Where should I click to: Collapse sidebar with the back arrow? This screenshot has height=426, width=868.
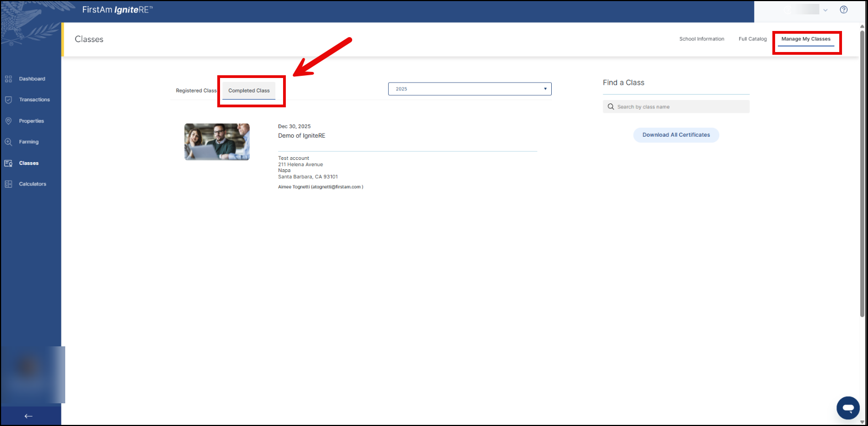tap(29, 416)
